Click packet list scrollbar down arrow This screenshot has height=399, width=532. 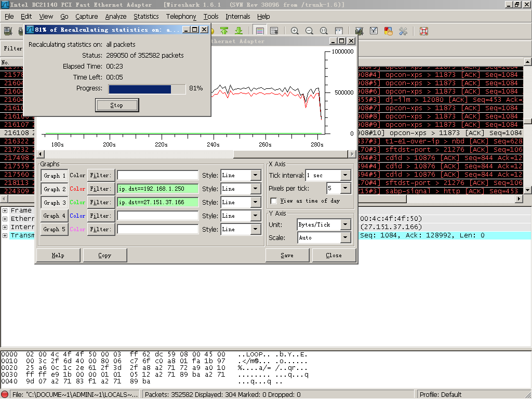coord(528,190)
